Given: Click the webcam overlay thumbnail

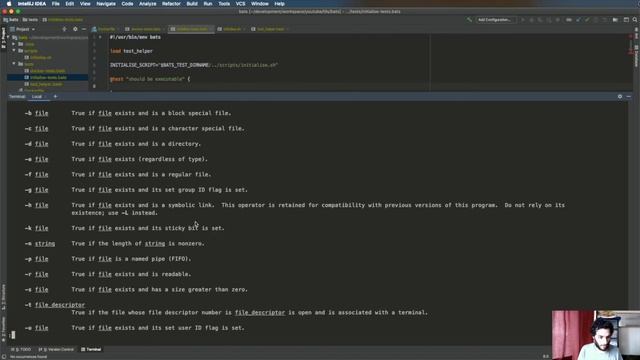Looking at the screenshot, I should coord(596,335).
